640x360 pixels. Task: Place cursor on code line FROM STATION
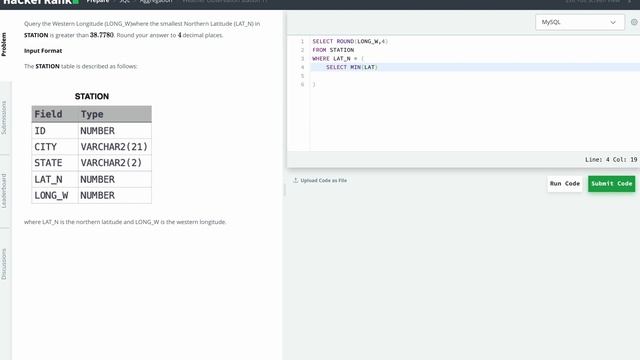[x=333, y=50]
